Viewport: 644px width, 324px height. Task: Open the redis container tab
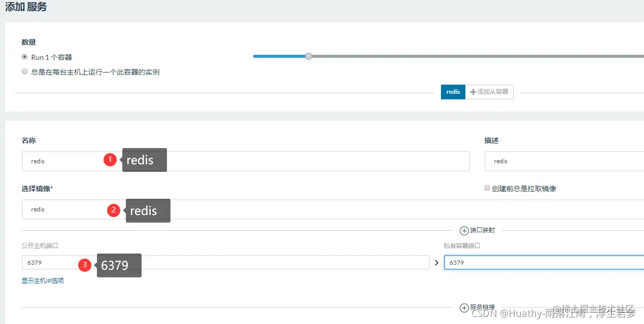click(x=453, y=92)
